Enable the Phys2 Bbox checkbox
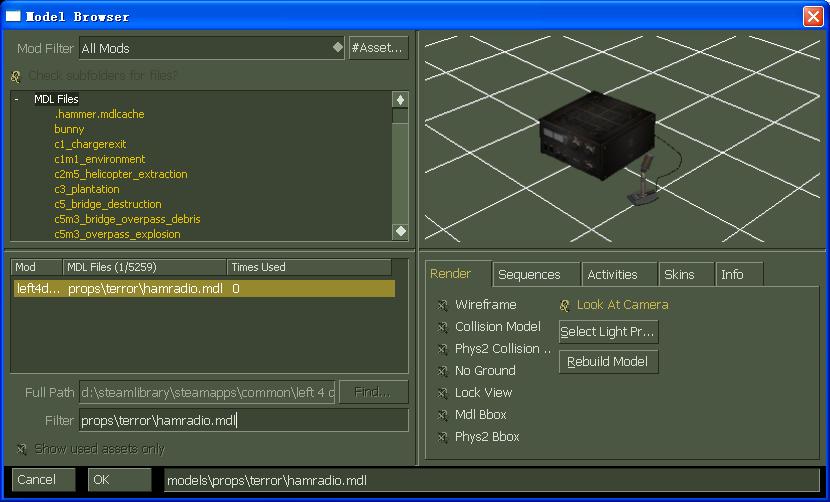The width and height of the screenshot is (830, 502). [443, 437]
